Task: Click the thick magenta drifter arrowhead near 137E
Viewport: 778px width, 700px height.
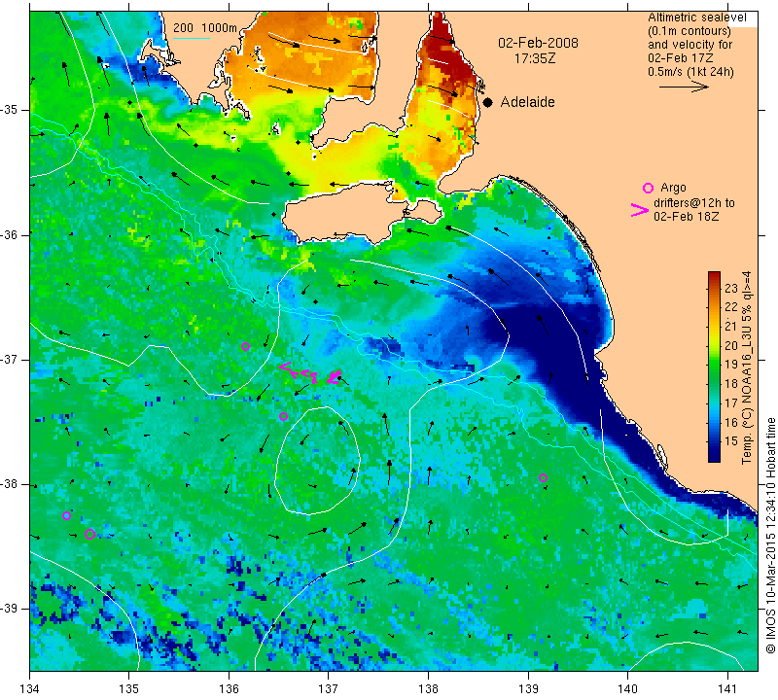Action: pyautogui.click(x=335, y=377)
